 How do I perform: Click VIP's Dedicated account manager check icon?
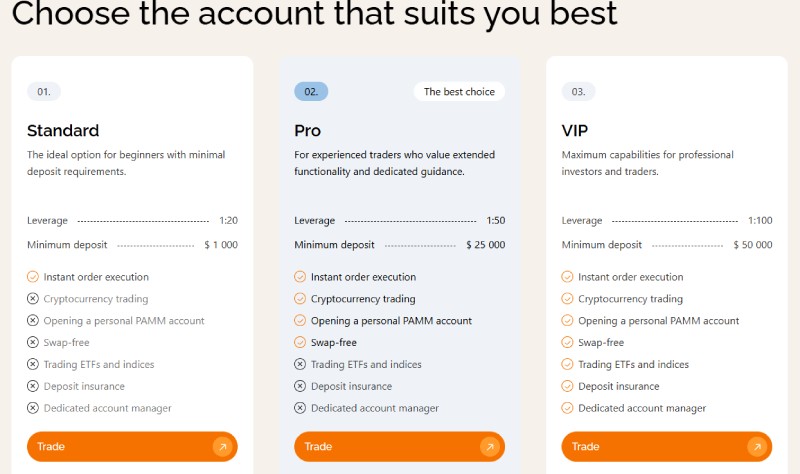(567, 408)
